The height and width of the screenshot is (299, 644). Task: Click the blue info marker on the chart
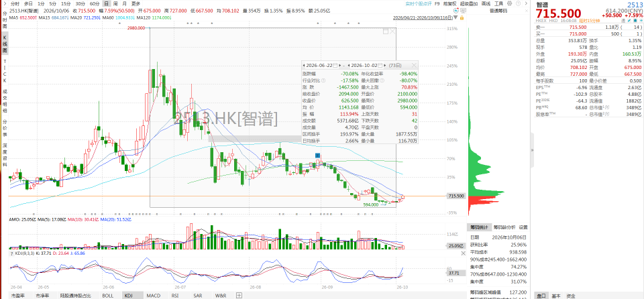click(317, 156)
